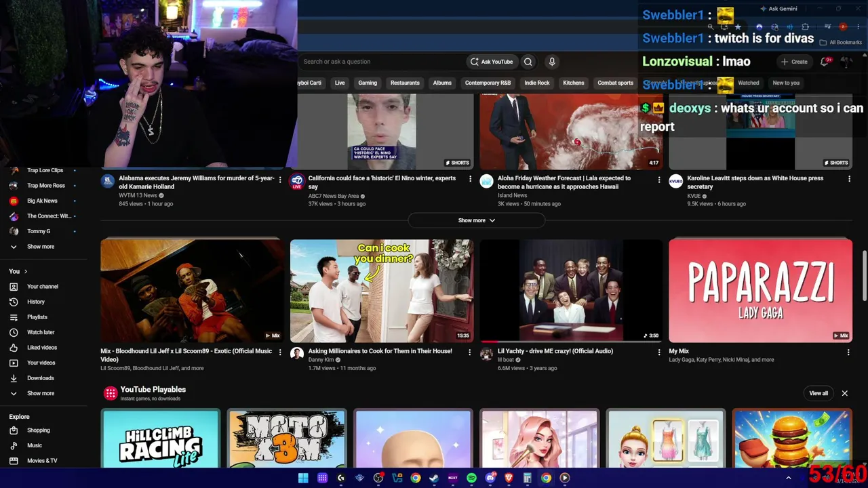868x488 pixels.
Task: Focus the YouTube search box
Action: 382,62
